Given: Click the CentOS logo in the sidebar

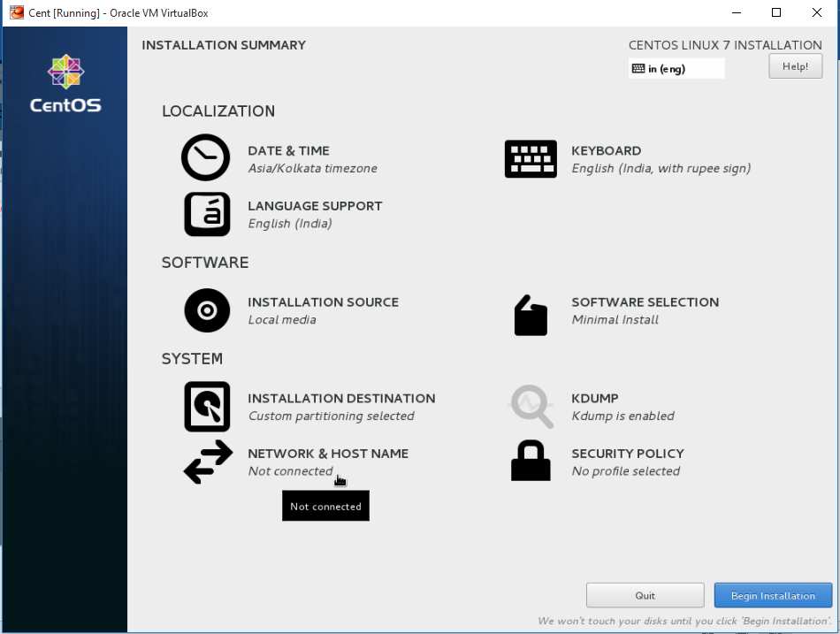Looking at the screenshot, I should (65, 84).
